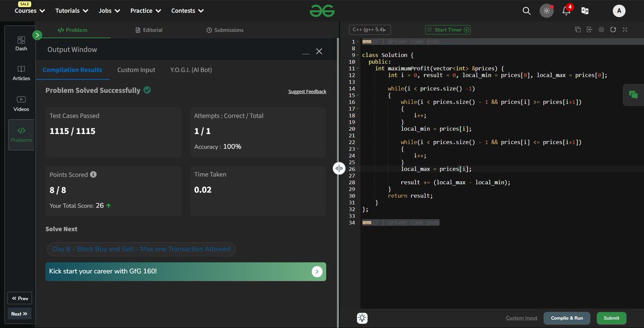The height and width of the screenshot is (328, 644).
Task: Click the info icon beside Points Scored
Action: [x=93, y=175]
